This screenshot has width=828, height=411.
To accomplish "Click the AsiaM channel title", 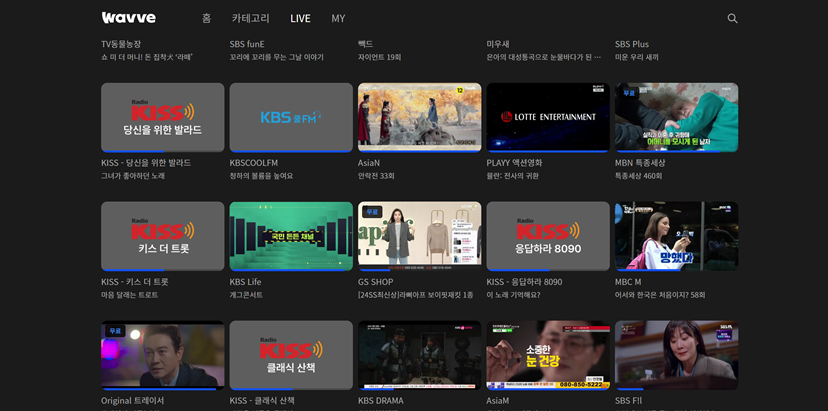I will coord(498,400).
